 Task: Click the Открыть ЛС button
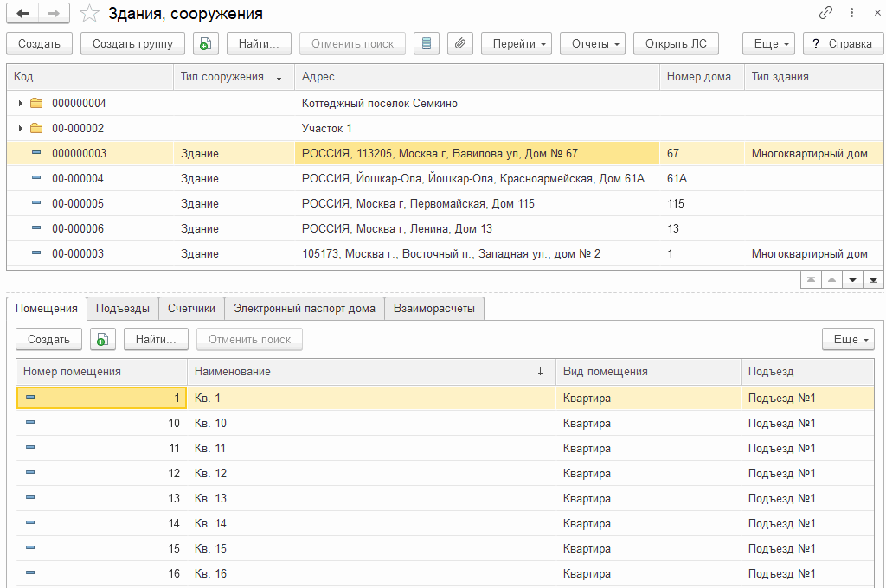(x=676, y=43)
